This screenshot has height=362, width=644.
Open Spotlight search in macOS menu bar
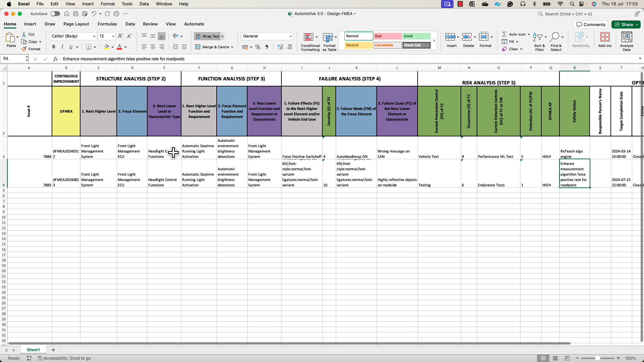pyautogui.click(x=572, y=4)
